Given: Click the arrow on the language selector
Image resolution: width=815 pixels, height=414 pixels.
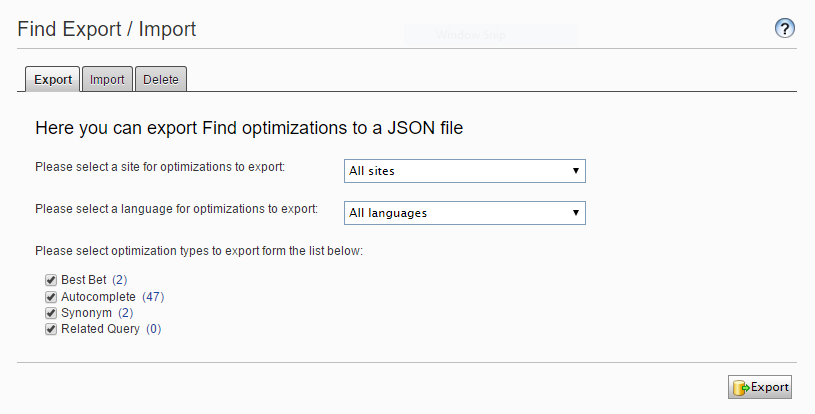Looking at the screenshot, I should click(576, 213).
